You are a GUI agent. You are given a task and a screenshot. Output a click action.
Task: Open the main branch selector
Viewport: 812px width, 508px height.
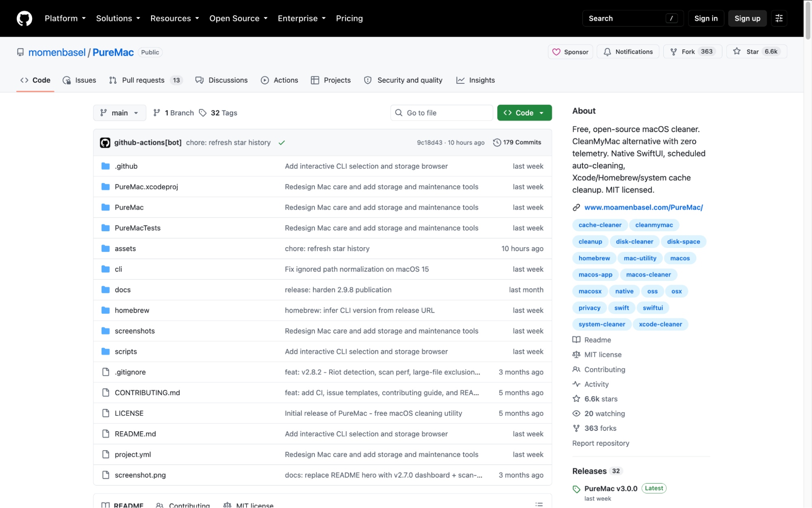[x=119, y=113]
